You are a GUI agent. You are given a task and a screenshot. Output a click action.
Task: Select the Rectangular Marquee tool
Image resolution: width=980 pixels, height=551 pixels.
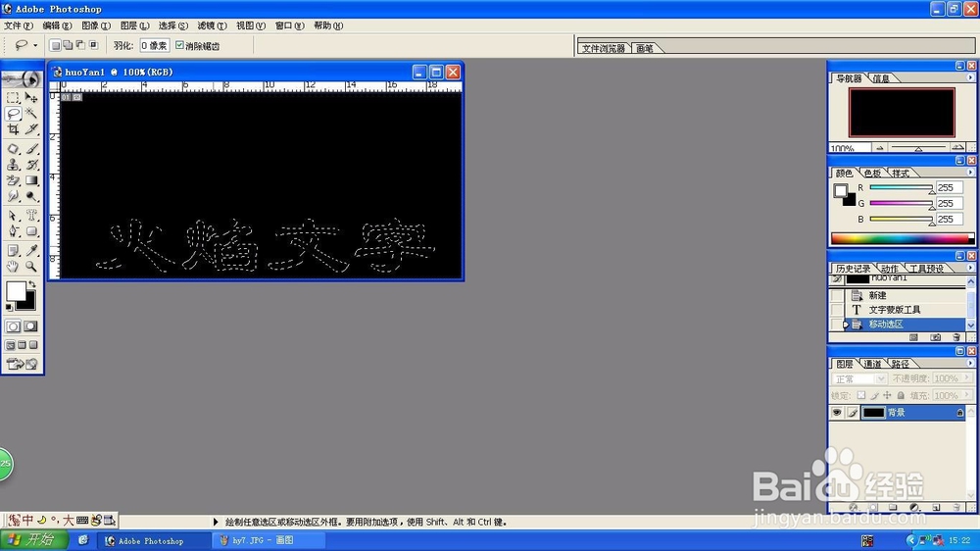[x=13, y=98]
